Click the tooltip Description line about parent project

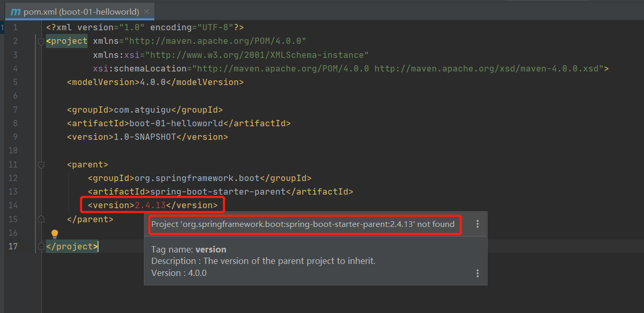[263, 261]
